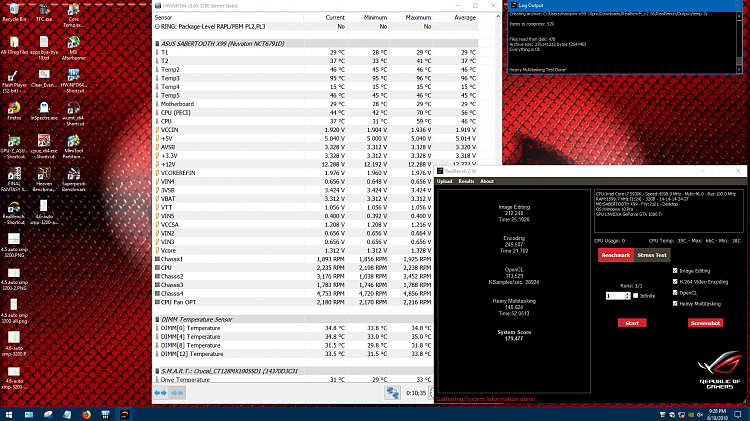Open the About menu in RealBench
This screenshot has width=750, height=421.
(x=487, y=181)
